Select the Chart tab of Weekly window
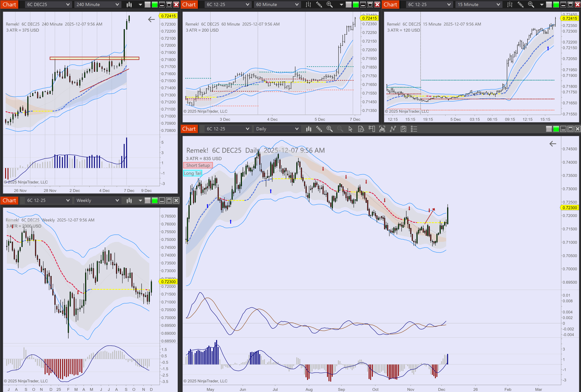 (9, 200)
